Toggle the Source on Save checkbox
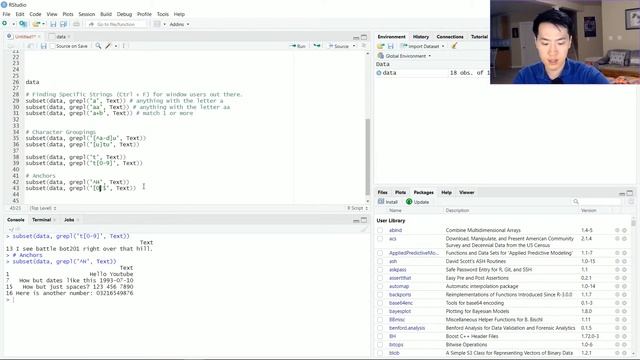 (52, 46)
